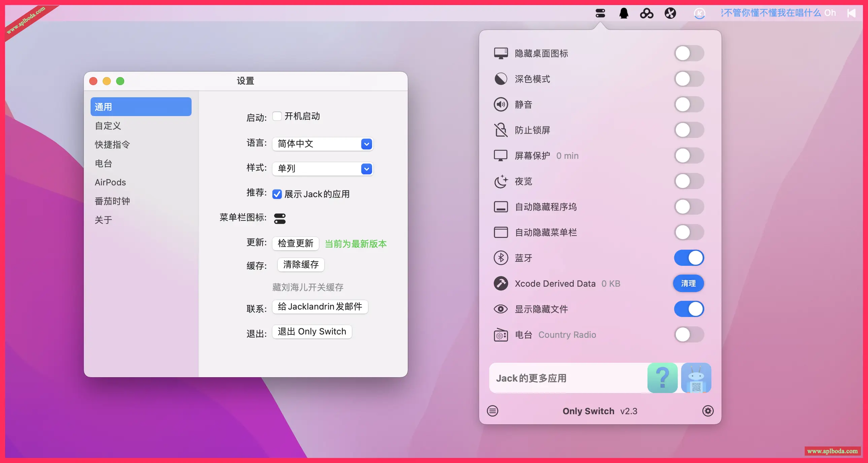This screenshot has width=868, height=463.
Task: Click the Jack的更多应用 label
Action: click(x=531, y=378)
